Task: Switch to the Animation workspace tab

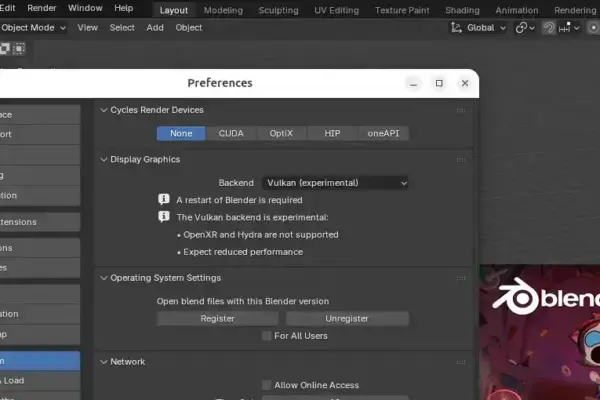Action: point(517,10)
